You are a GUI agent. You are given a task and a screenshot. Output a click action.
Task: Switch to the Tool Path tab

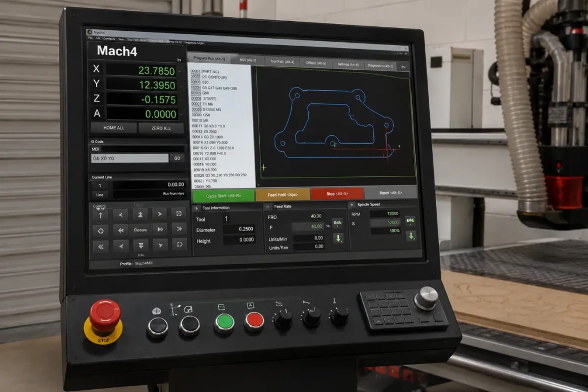point(282,62)
